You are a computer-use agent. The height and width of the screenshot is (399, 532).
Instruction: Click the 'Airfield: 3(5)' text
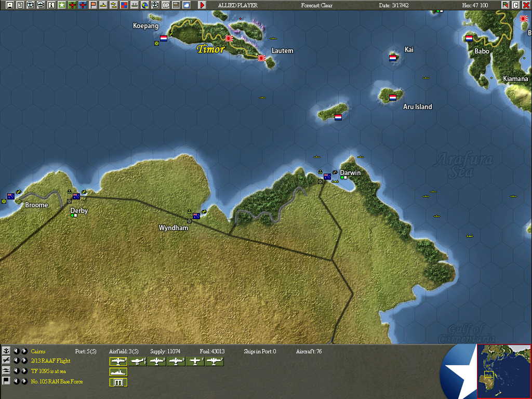[124, 351]
